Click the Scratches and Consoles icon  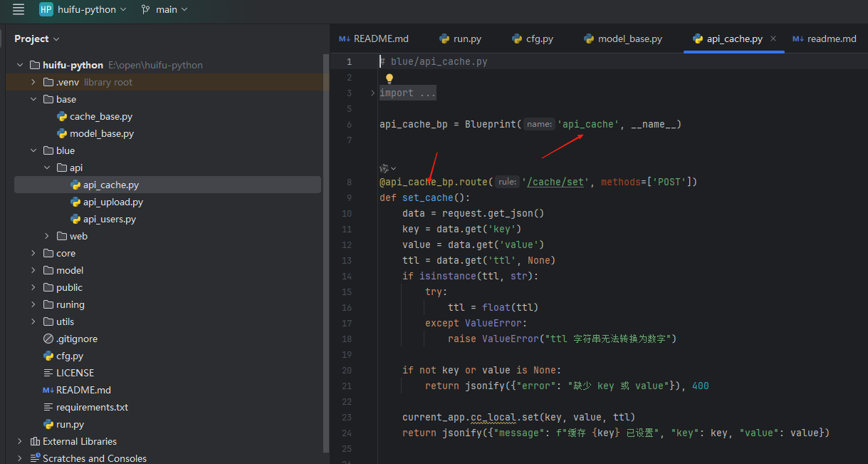(35, 458)
